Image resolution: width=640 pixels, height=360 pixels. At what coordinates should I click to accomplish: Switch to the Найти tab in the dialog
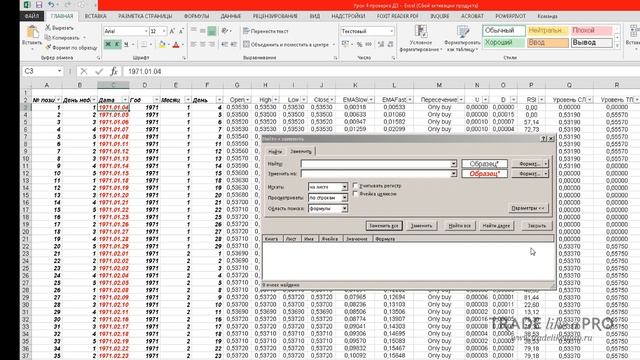click(x=275, y=151)
